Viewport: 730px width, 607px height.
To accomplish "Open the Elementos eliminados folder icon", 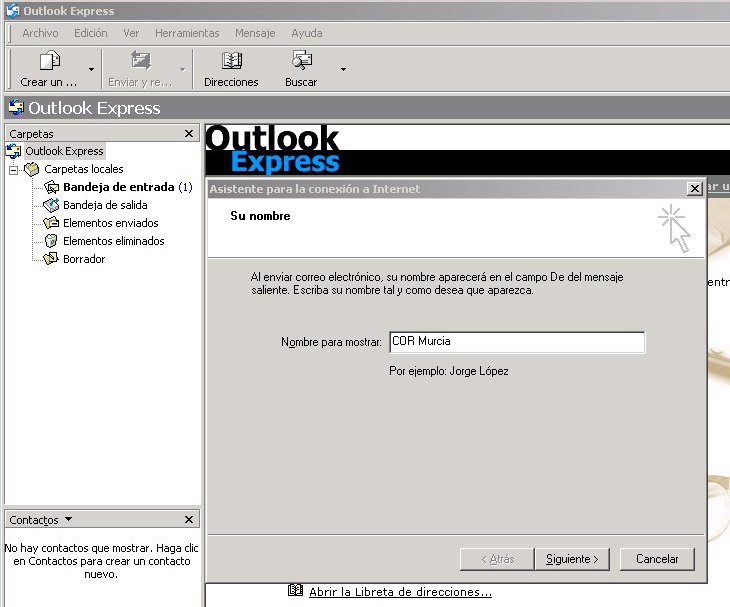I will click(x=51, y=241).
